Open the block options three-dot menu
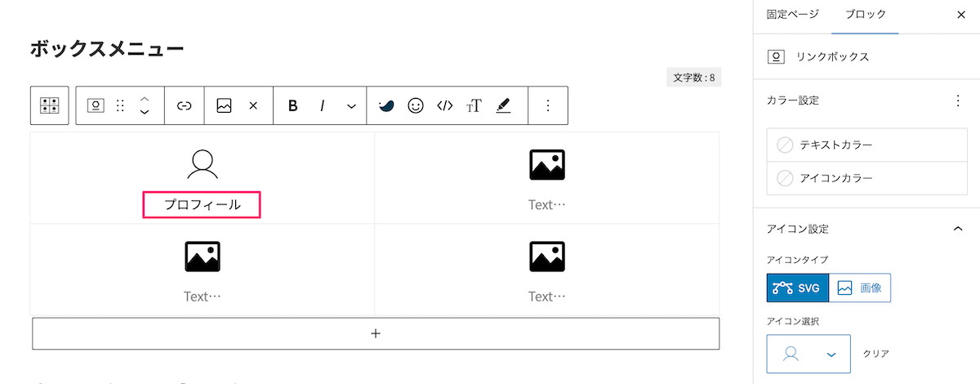Screen dimensions: 980x384 pyautogui.click(x=548, y=105)
